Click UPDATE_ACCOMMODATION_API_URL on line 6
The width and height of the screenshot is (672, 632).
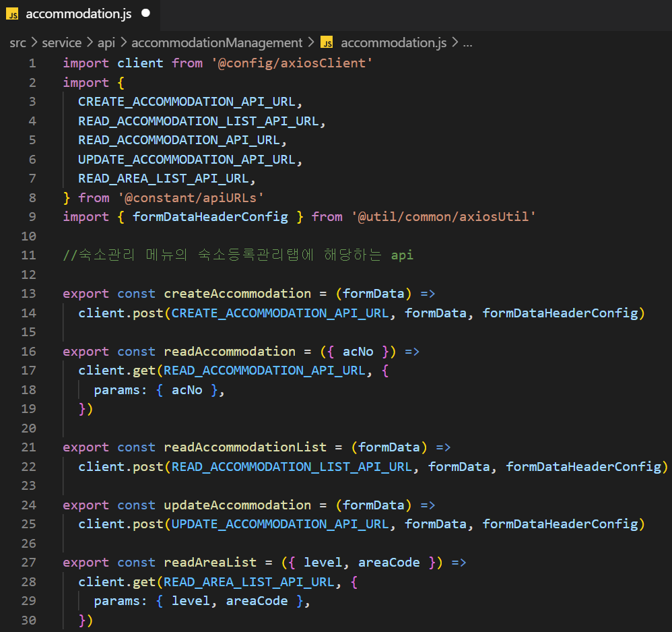[x=187, y=160]
